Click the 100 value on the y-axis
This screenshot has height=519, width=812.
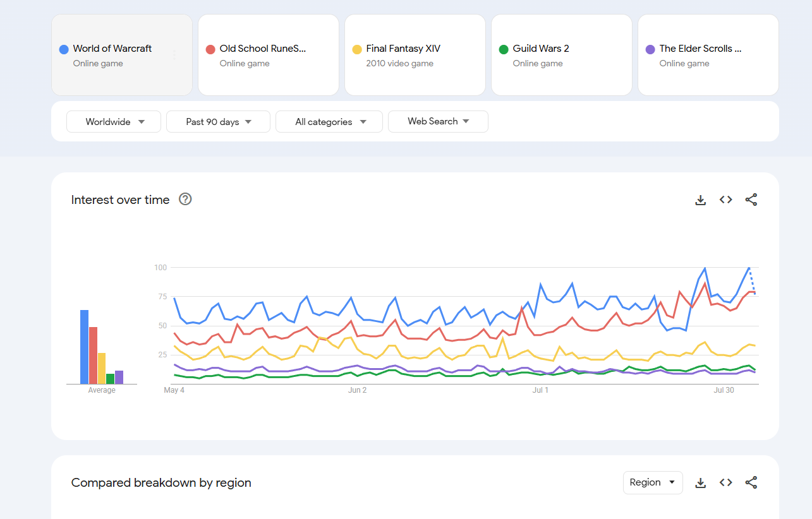[161, 268]
